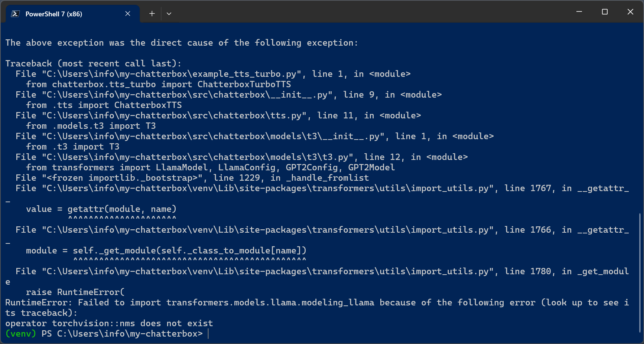Minimize the terminal window
The width and height of the screenshot is (644, 344).
click(x=579, y=12)
